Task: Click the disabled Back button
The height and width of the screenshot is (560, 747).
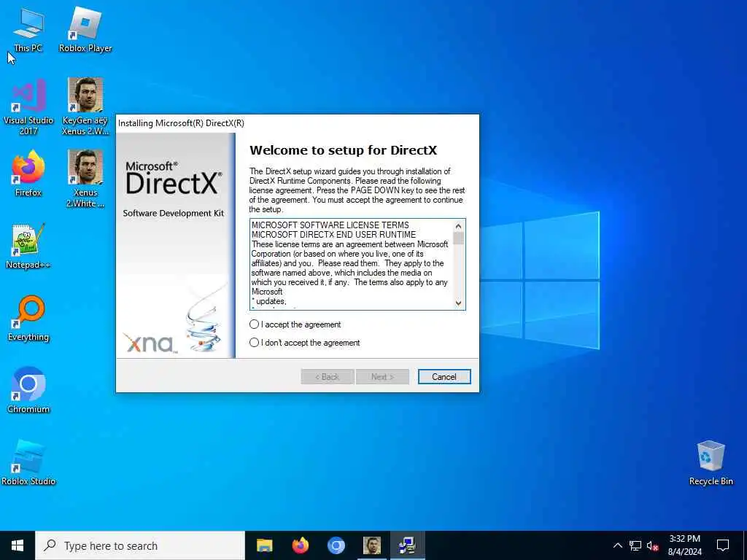Action: 328,377
